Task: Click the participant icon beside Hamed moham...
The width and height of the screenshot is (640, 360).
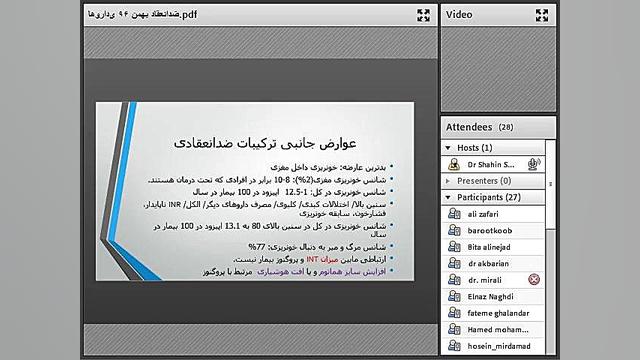Action: (x=454, y=329)
